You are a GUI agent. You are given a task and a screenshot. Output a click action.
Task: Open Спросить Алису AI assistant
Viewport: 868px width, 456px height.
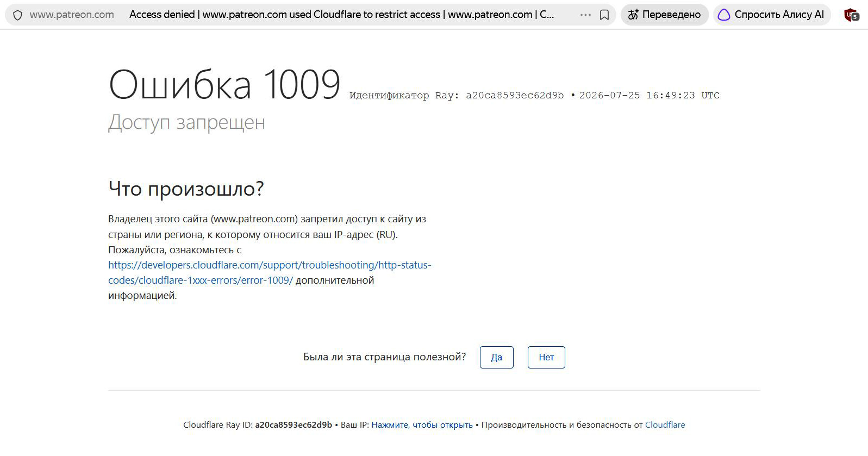coord(771,15)
